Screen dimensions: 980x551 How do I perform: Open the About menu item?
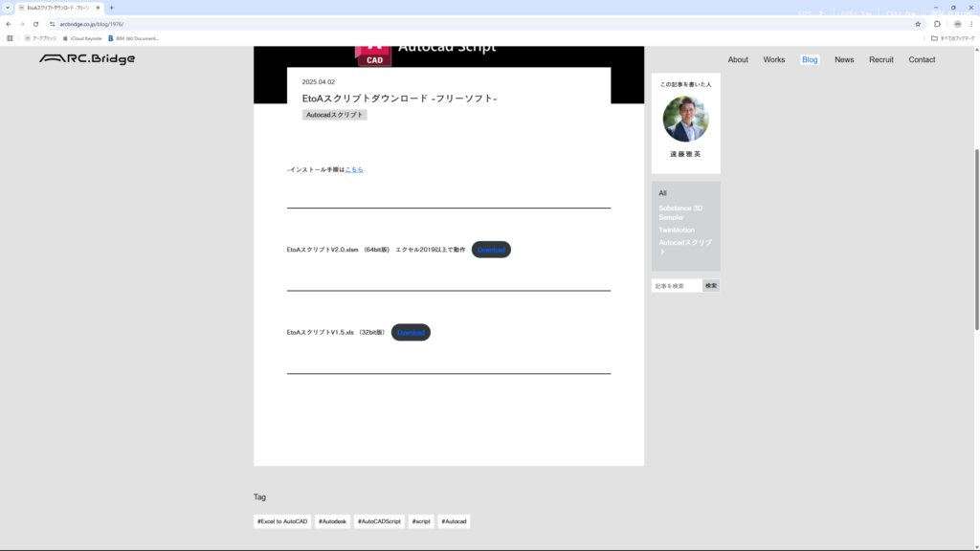click(x=738, y=60)
